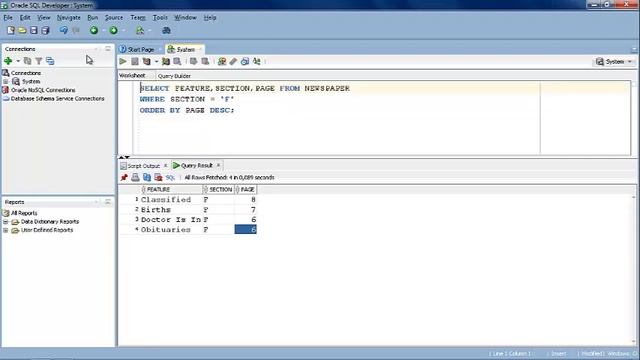Click the SQL History icon in worksheet toolbar

pos(244,62)
